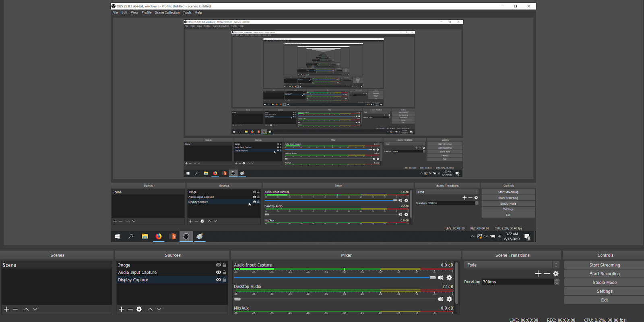Open the Fade transition dropdown in bottom dock

(x=512, y=265)
